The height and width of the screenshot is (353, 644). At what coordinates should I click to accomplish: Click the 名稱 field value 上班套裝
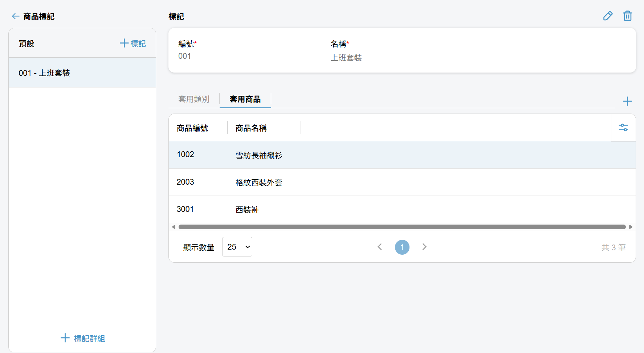click(346, 58)
